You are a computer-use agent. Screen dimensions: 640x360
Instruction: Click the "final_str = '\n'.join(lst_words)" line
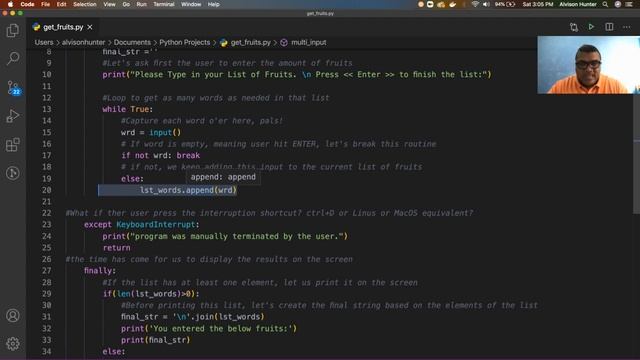pos(193,317)
